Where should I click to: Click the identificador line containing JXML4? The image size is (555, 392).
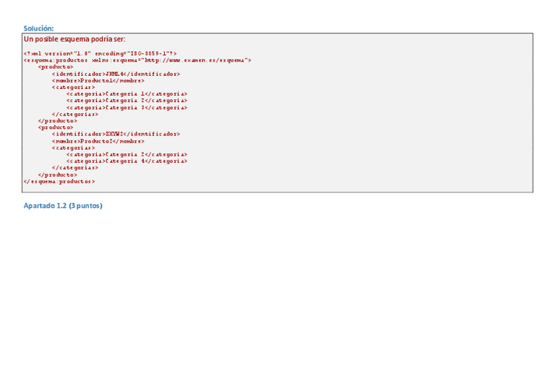[116, 74]
